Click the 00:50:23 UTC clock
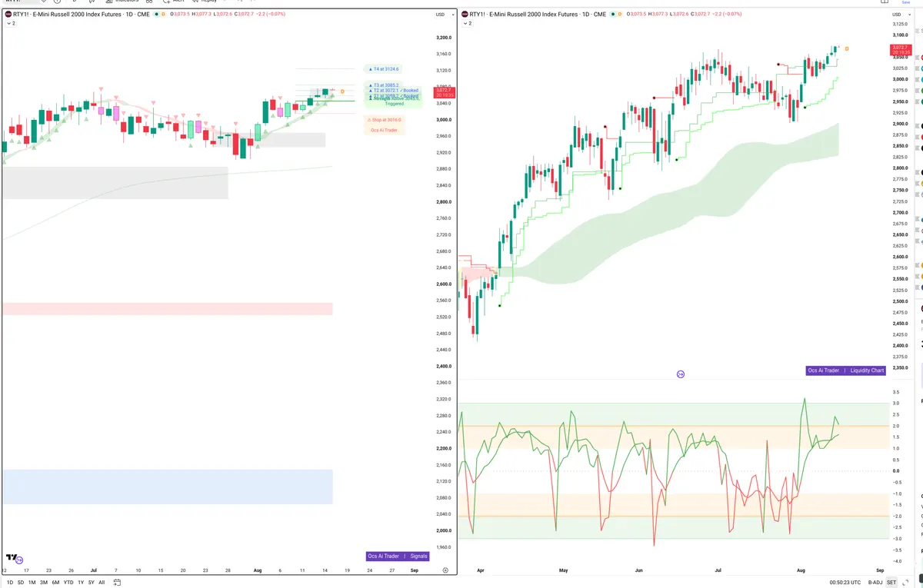This screenshot has width=923, height=588. point(845,583)
